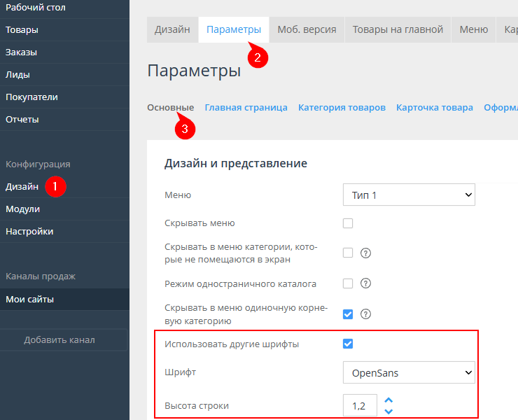
Task: Enable 'Режим одностраничного каталога' checkbox
Action: 348,283
